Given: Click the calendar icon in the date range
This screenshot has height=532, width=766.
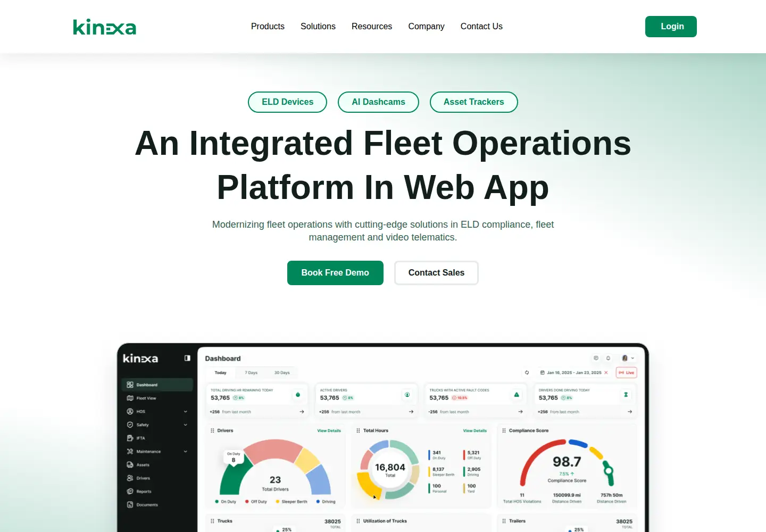Looking at the screenshot, I should point(542,372).
